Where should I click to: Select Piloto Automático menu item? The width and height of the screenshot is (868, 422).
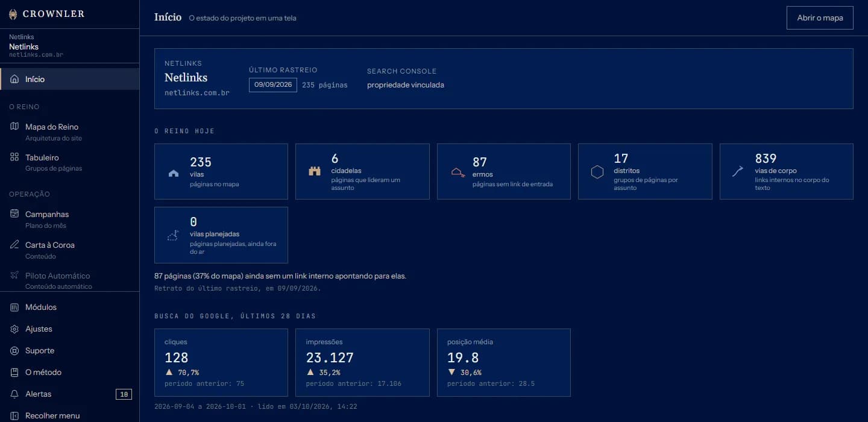pyautogui.click(x=69, y=280)
